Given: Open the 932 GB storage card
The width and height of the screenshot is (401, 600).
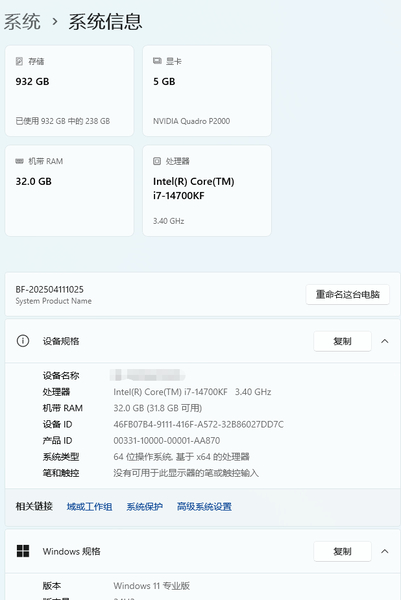Looking at the screenshot, I should click(69, 91).
